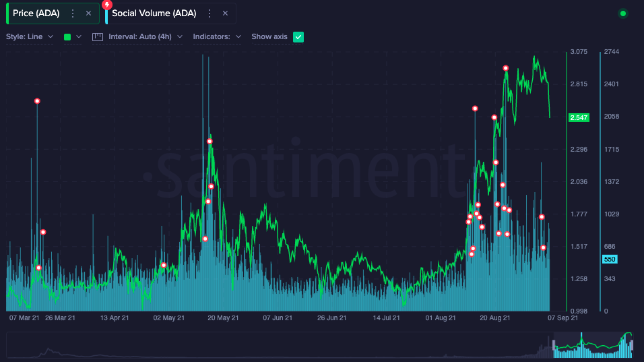Click the 550 social volume label
644x362 pixels.
[610, 260]
